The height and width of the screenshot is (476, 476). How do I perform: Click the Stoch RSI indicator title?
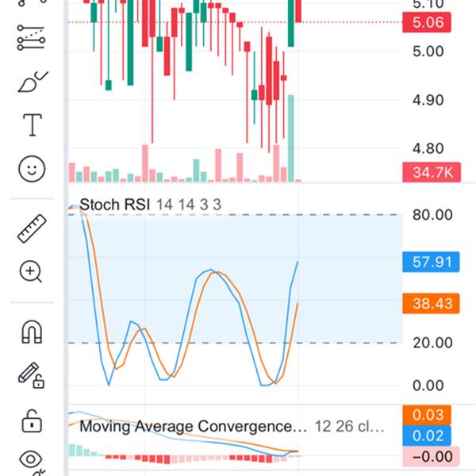click(x=115, y=205)
